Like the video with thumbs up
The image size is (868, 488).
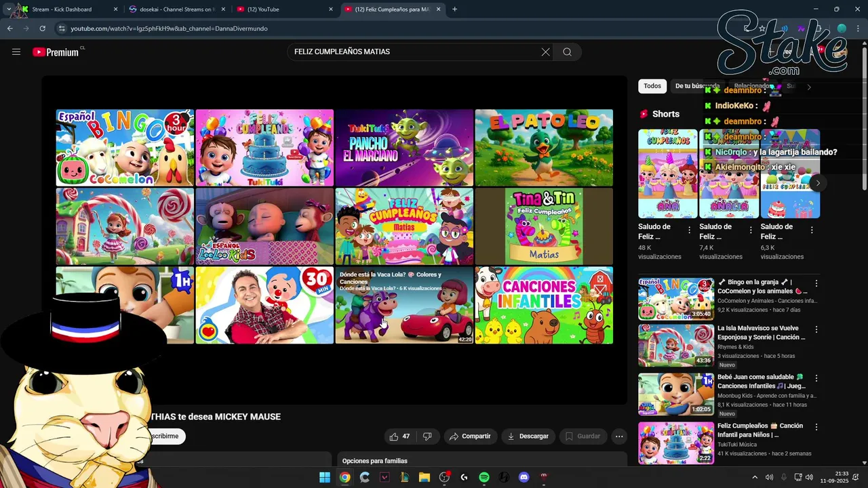pos(399,436)
